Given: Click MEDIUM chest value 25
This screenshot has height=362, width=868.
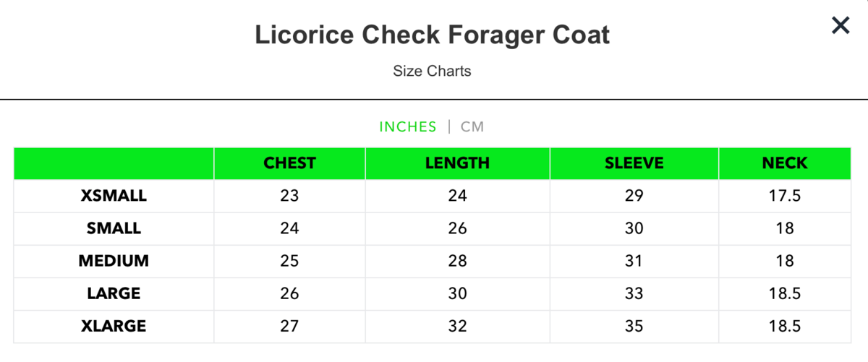Looking at the screenshot, I should 289,261.
